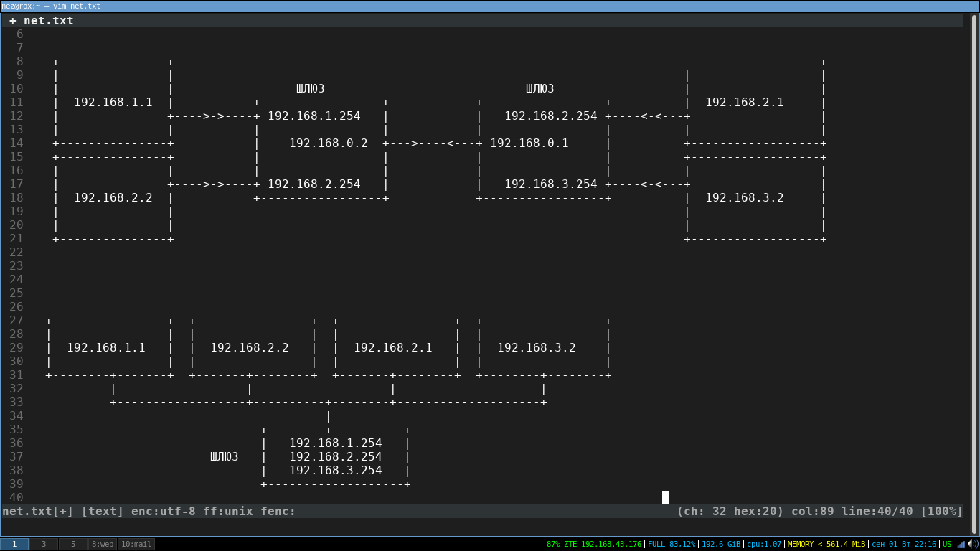980x551 pixels.
Task: Click the vim command line area
Action: click(484, 525)
